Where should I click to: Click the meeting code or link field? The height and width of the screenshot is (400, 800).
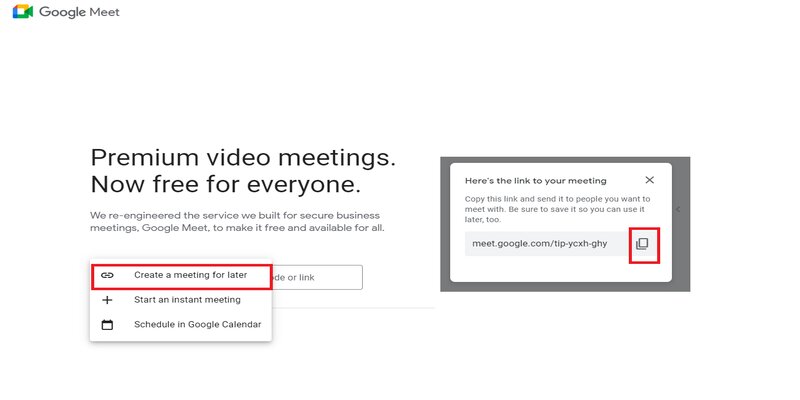(x=317, y=278)
